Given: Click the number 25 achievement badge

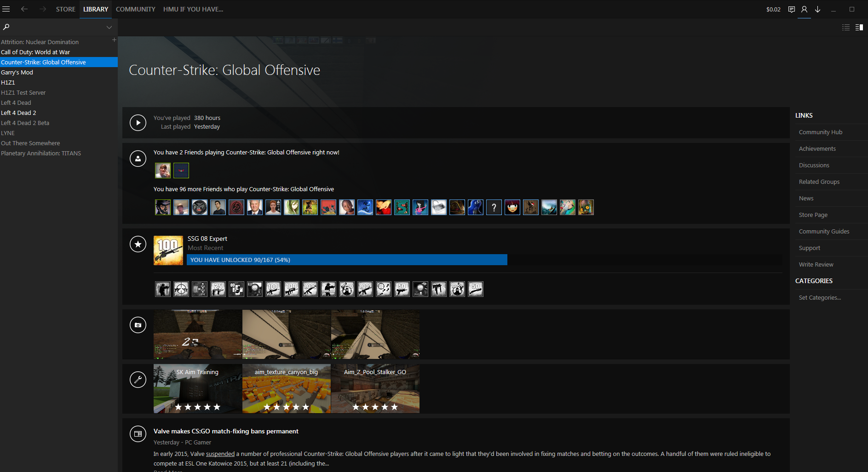Looking at the screenshot, I should coord(218,289).
